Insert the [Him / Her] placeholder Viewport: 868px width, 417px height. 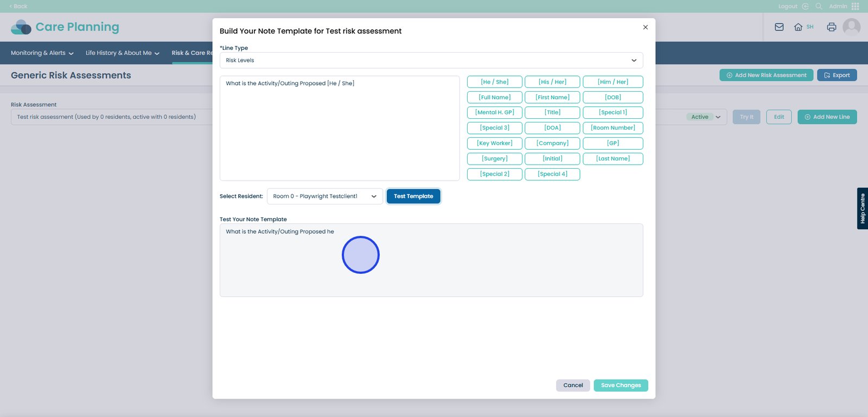click(613, 82)
